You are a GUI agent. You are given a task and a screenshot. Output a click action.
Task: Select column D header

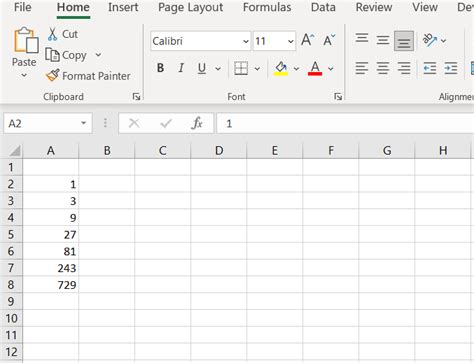tap(219, 151)
